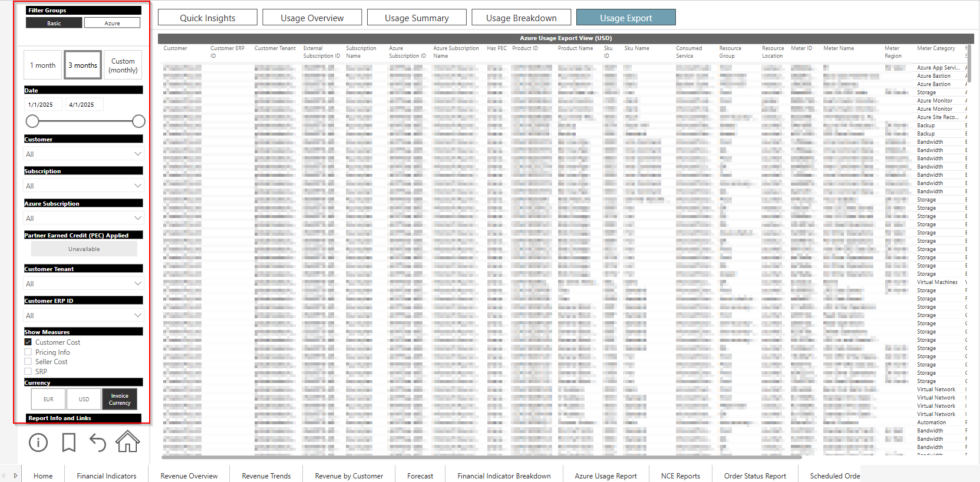Screen dimensions: 980x482
Task: Switch to the Revenue by Customer tab
Action: click(349, 476)
